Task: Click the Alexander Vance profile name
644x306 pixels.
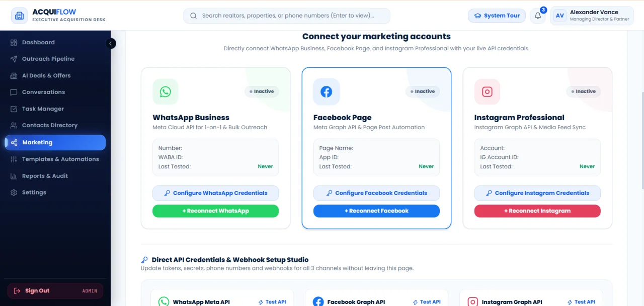Action: coord(594,12)
